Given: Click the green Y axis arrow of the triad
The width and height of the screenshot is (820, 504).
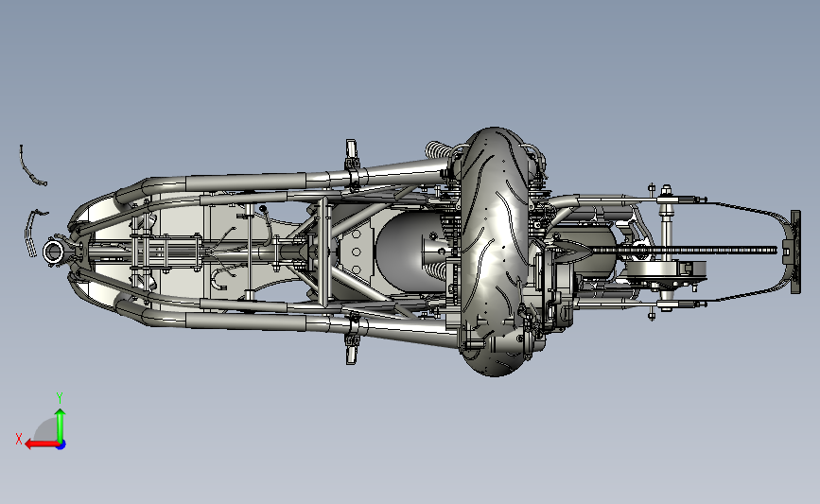Looking at the screenshot, I should click(61, 426).
